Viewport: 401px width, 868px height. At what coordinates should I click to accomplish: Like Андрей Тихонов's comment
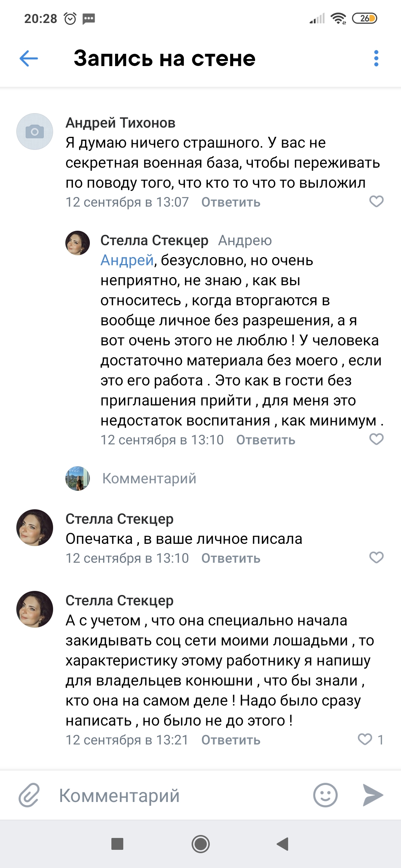(376, 201)
